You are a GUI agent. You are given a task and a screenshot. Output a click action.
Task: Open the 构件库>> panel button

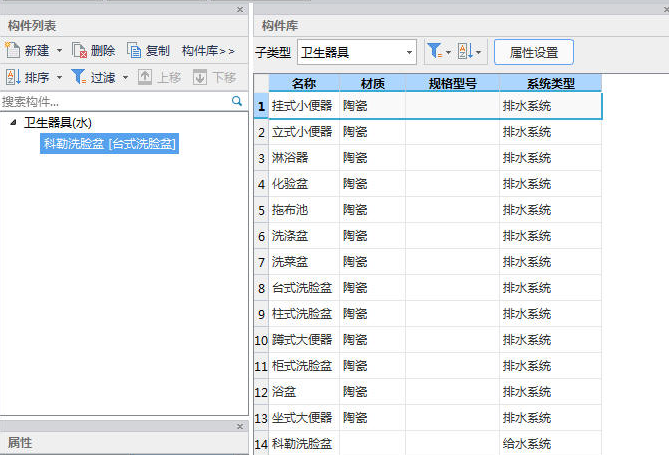click(x=208, y=50)
